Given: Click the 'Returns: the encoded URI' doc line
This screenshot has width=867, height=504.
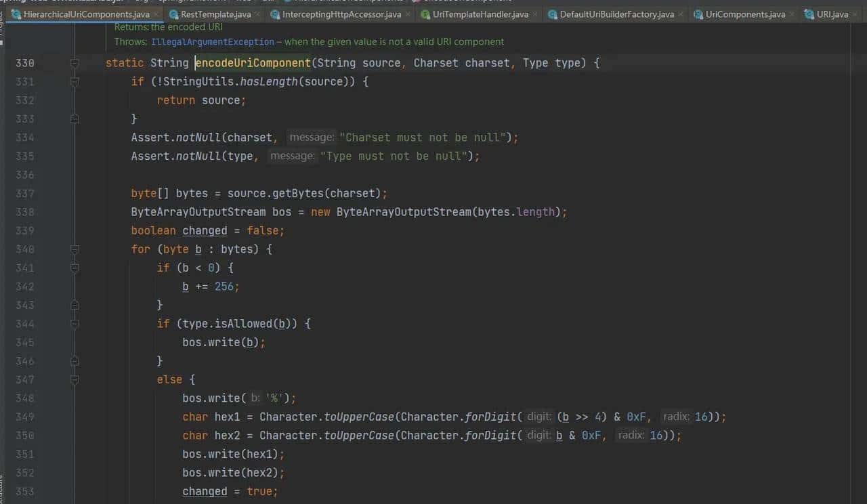Looking at the screenshot, I should click(169, 27).
